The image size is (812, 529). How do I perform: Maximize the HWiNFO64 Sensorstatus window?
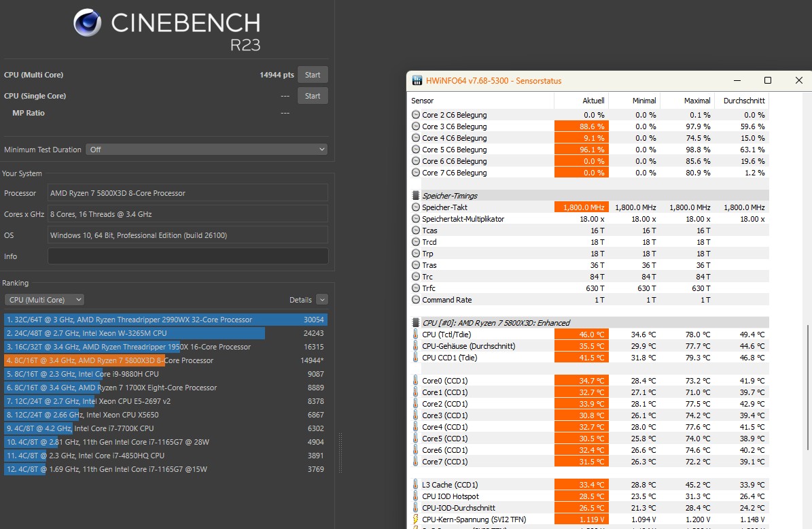[768, 80]
